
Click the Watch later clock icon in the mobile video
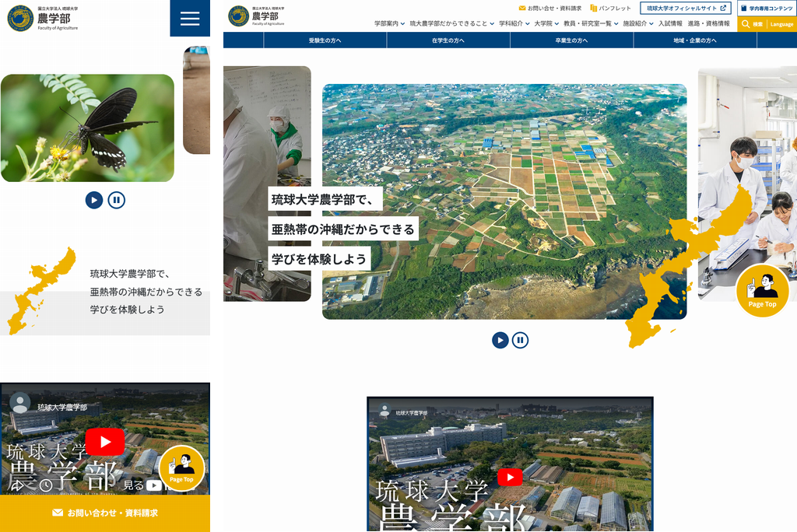coord(46,486)
